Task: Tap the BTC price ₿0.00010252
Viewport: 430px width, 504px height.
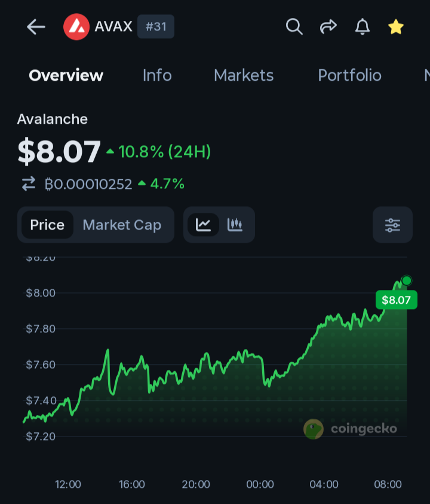Action: (x=88, y=184)
